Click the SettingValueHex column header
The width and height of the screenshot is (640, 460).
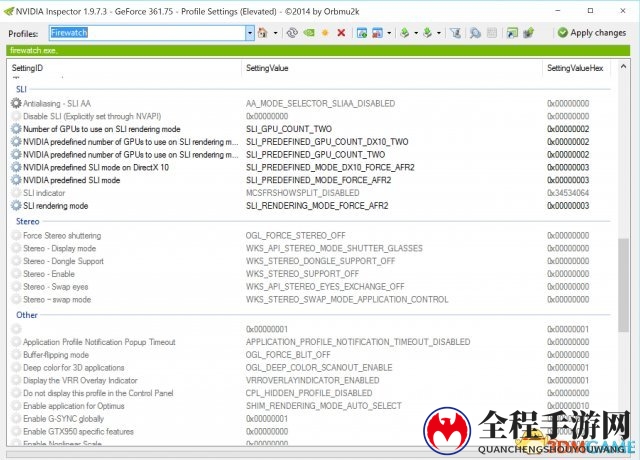575,68
